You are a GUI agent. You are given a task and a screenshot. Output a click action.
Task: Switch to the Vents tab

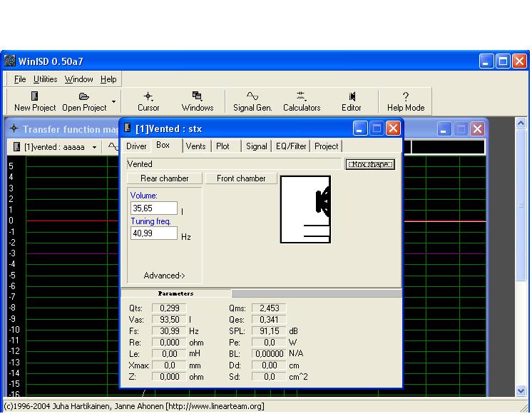(196, 146)
